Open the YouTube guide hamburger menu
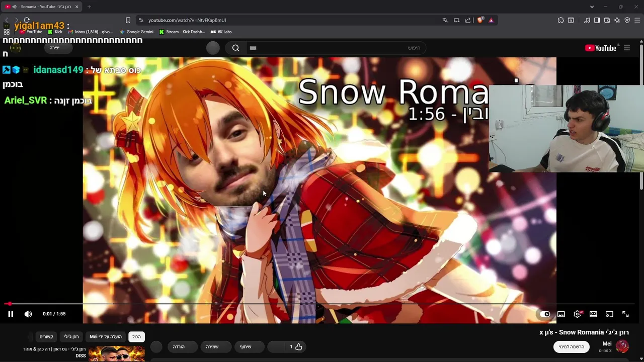 pyautogui.click(x=627, y=48)
